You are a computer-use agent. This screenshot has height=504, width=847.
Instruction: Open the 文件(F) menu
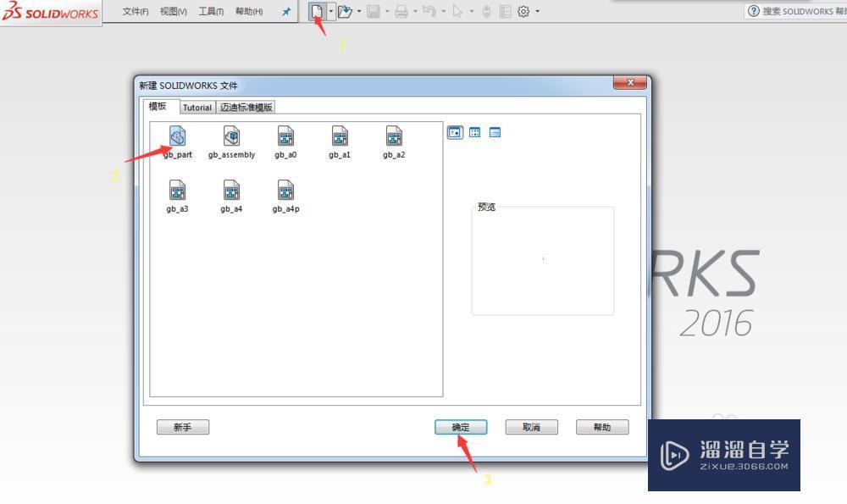(135, 11)
